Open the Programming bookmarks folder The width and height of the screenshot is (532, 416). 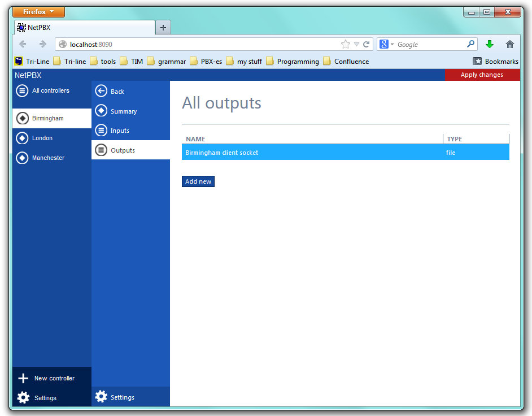(x=293, y=62)
